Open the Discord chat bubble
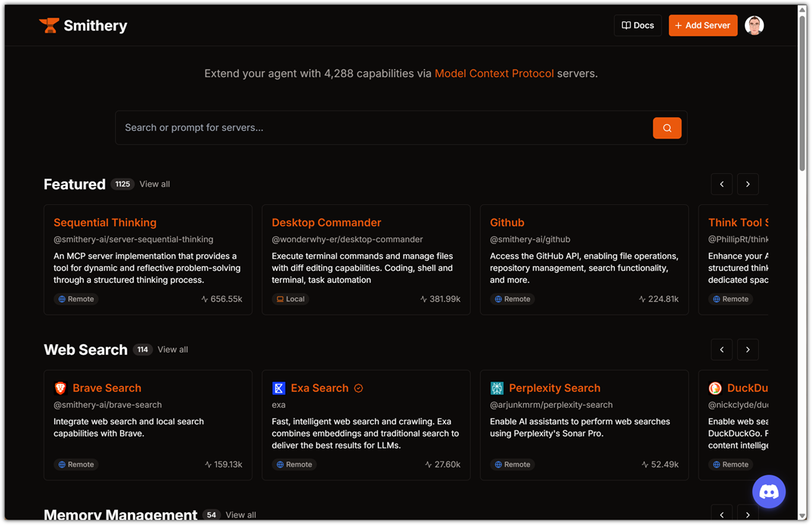The height and width of the screenshot is (525, 812). pos(768,491)
